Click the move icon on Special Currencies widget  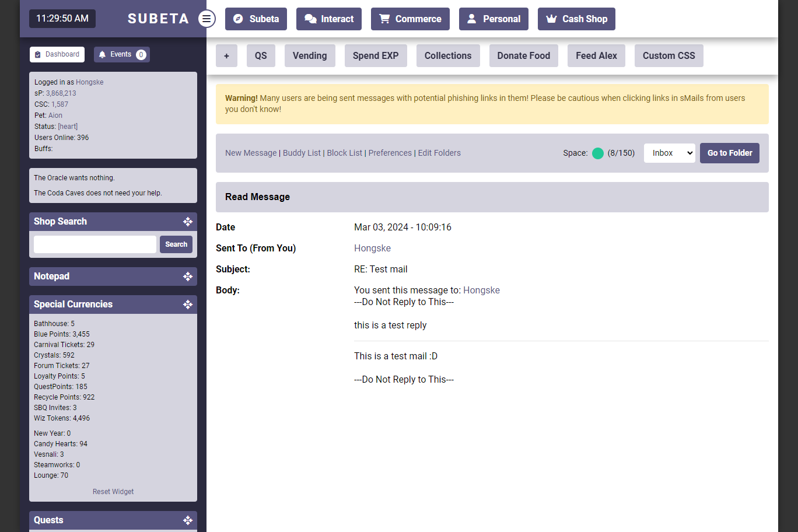point(188,304)
